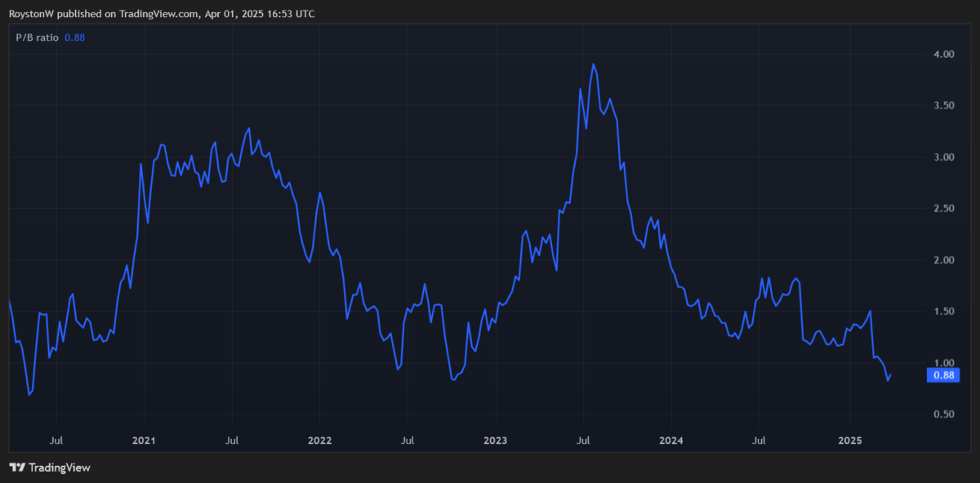Screen dimensions: 980x483
Task: Click the blue 0.88 legend value
Action: pos(75,38)
